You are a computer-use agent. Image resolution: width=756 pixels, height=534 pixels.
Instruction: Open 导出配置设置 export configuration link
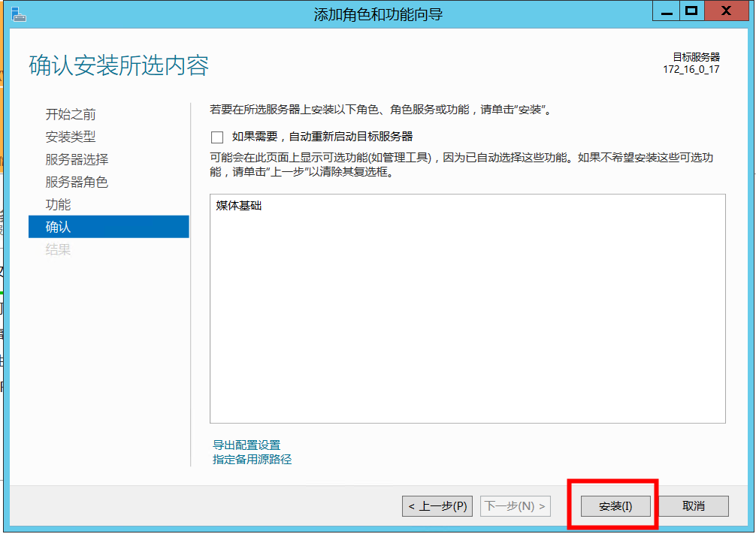tap(246, 445)
